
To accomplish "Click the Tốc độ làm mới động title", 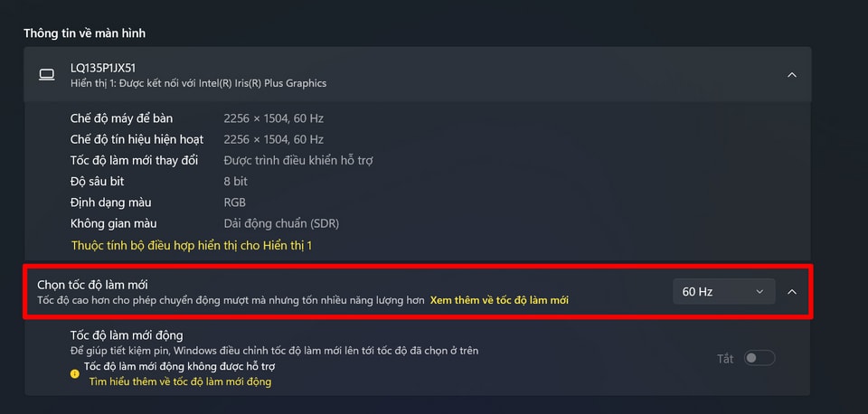I will (x=127, y=335).
